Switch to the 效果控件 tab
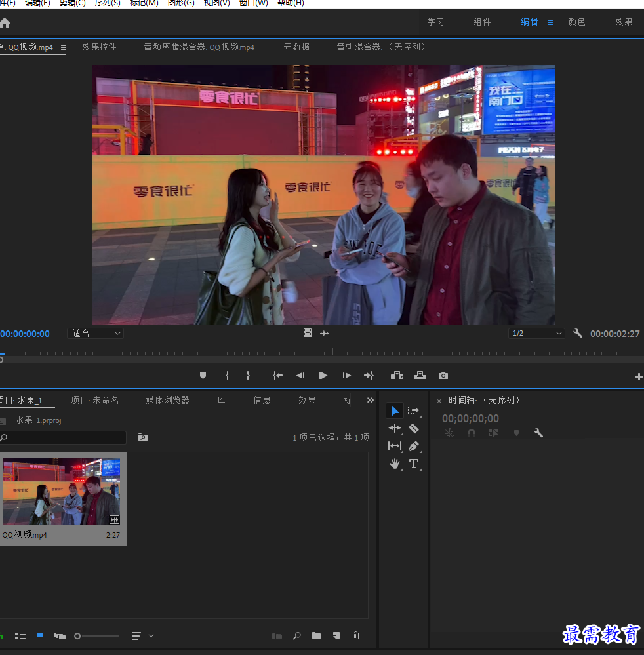The height and width of the screenshot is (655, 644). tap(100, 47)
